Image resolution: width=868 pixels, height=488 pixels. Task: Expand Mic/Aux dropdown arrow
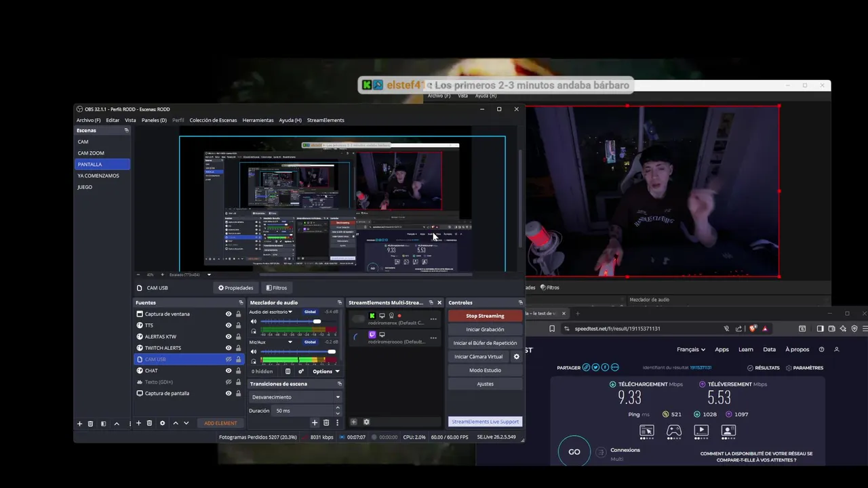point(290,342)
